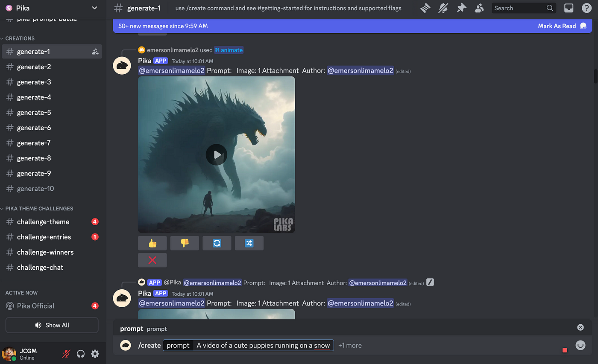Click the Pika bot avatar in command input
Viewport: 598px width, 364px height.
tap(125, 345)
